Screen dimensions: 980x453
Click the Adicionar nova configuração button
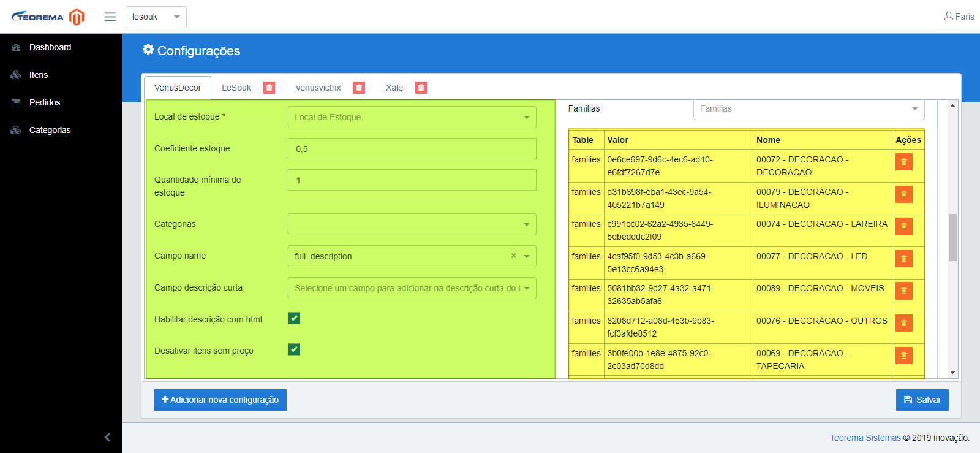tap(220, 400)
